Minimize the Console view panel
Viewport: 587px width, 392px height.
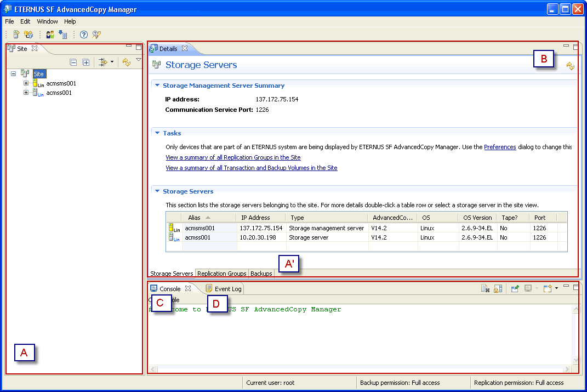566,286
